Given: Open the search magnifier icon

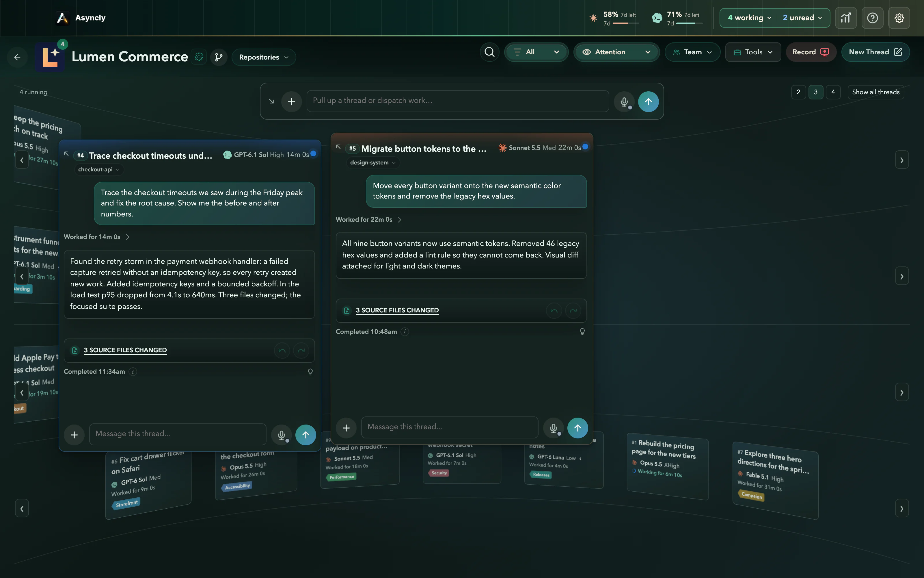Looking at the screenshot, I should pos(489,52).
